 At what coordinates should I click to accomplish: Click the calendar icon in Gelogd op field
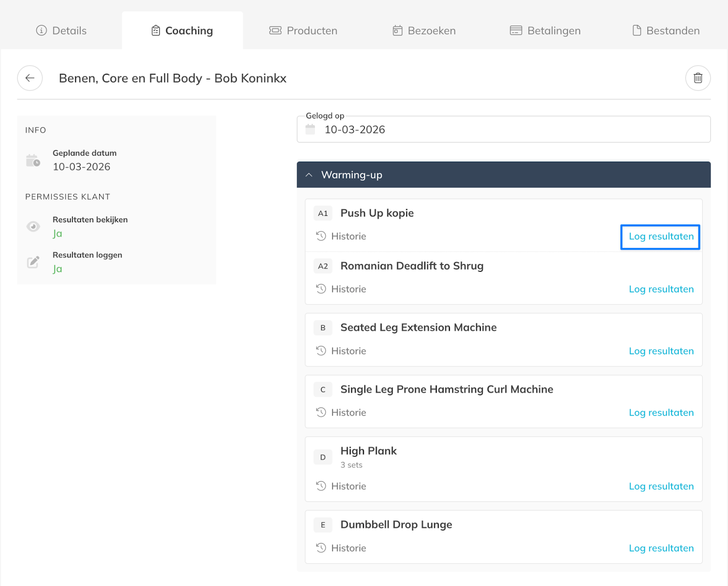[310, 129]
